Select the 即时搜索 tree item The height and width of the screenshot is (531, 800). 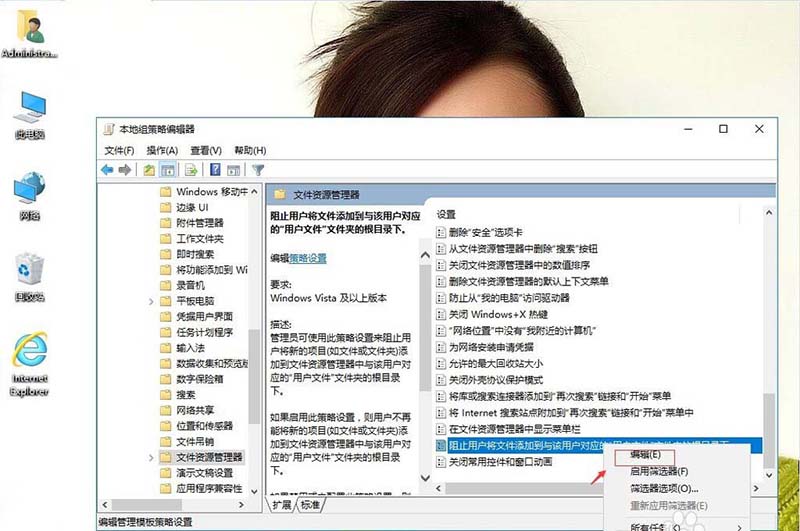pos(195,255)
